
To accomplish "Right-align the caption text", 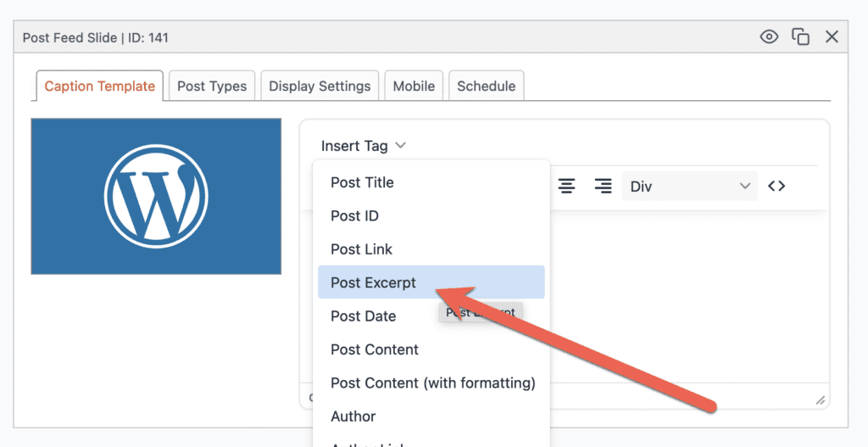I will tap(603, 186).
